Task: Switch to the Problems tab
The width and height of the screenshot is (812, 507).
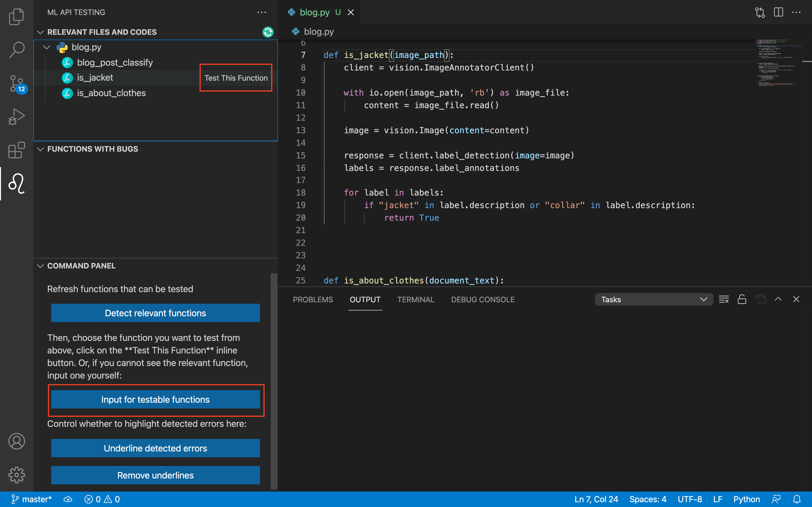Action: (x=313, y=299)
